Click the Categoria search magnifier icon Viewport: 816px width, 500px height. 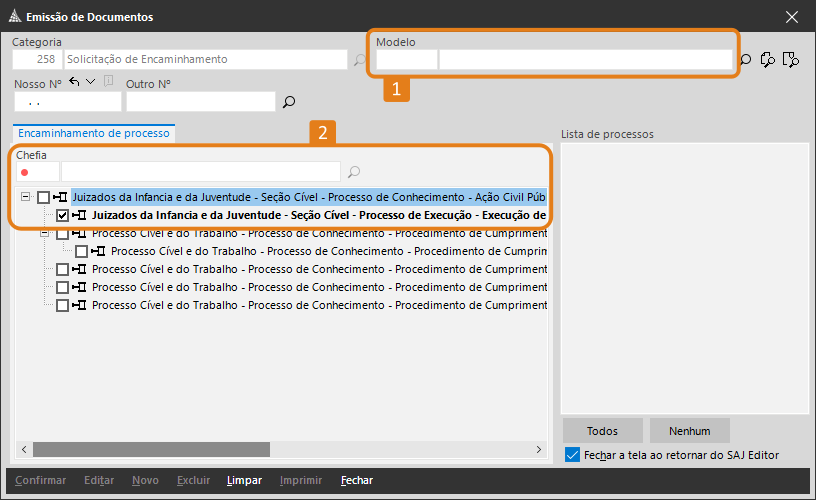pos(360,60)
